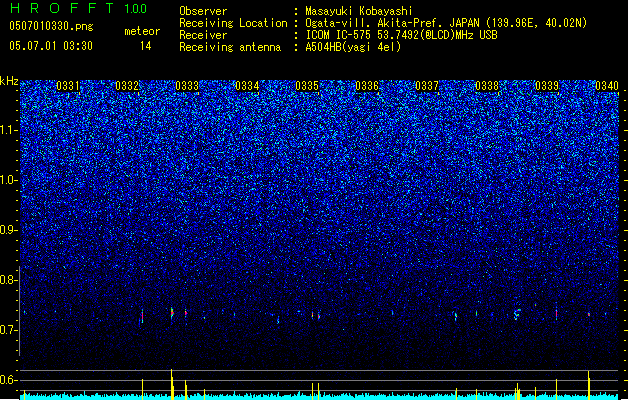
Task: Click the Receiver label
Action: click(x=203, y=35)
